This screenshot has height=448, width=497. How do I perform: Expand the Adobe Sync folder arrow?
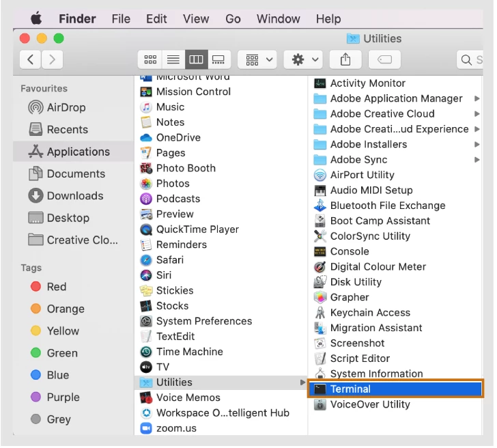(x=478, y=160)
